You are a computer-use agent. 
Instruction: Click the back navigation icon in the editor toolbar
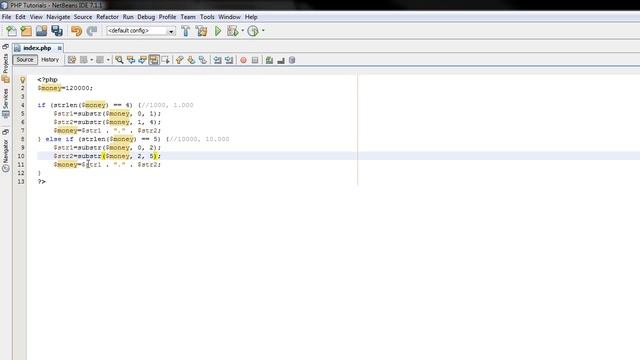tap(84, 60)
